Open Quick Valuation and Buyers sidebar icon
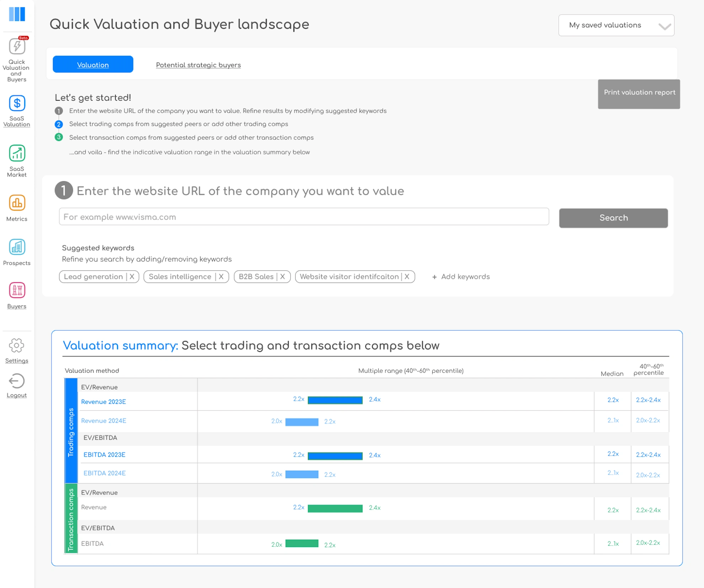This screenshot has height=588, width=704. tap(17, 47)
